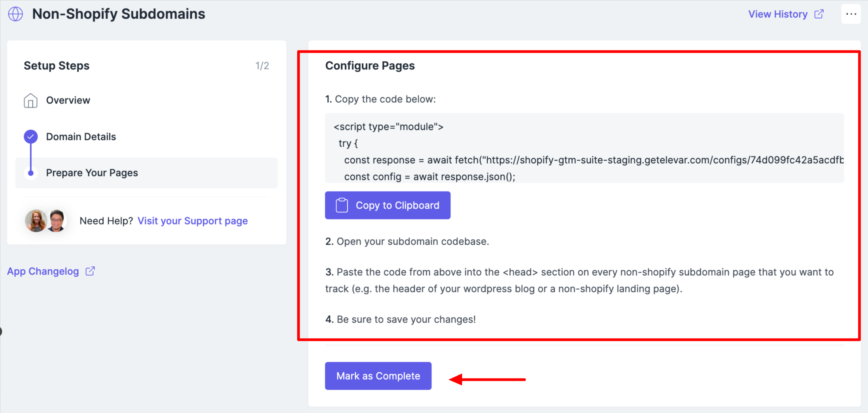Select the Prepare Your Pages step
Image resolution: width=868 pixels, height=413 pixels.
[x=146, y=173]
